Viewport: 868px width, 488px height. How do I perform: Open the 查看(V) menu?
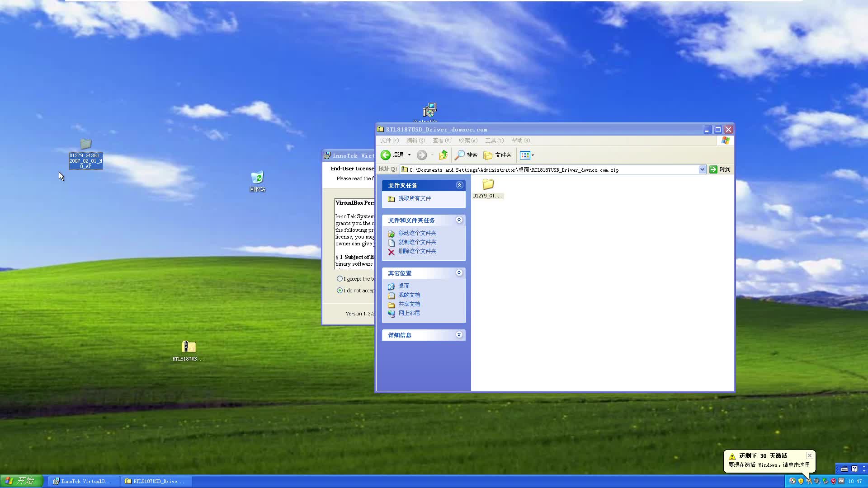442,141
